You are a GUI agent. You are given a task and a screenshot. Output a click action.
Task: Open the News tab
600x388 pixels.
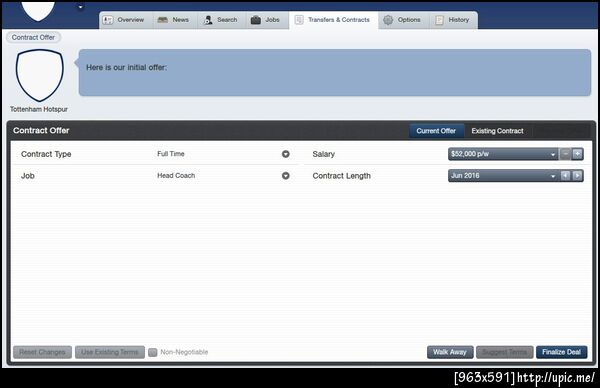click(174, 20)
